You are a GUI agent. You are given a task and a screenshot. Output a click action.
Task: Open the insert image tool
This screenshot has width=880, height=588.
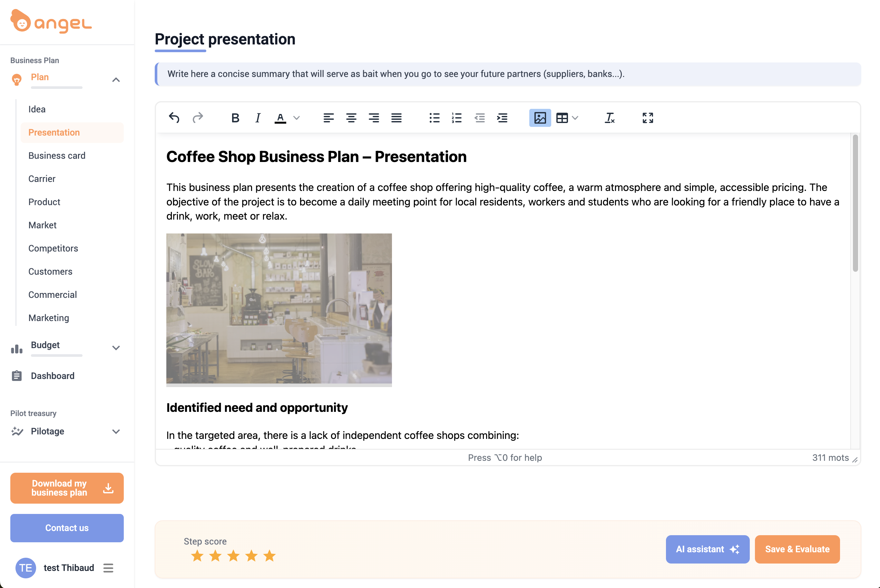tap(540, 118)
